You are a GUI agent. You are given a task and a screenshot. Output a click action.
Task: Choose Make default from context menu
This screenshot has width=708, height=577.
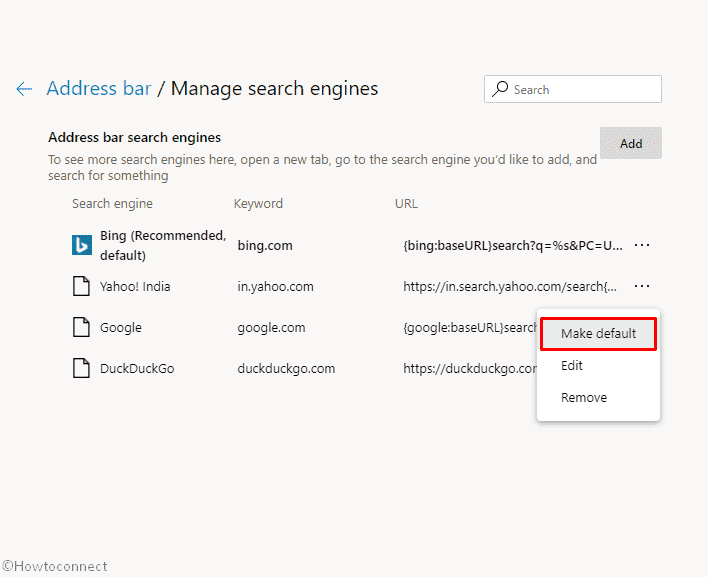598,334
